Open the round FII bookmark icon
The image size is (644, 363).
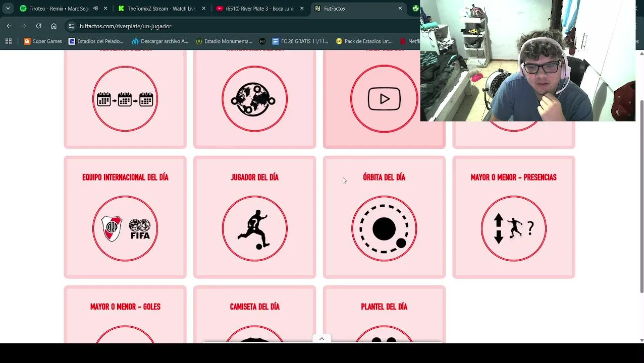click(262, 41)
